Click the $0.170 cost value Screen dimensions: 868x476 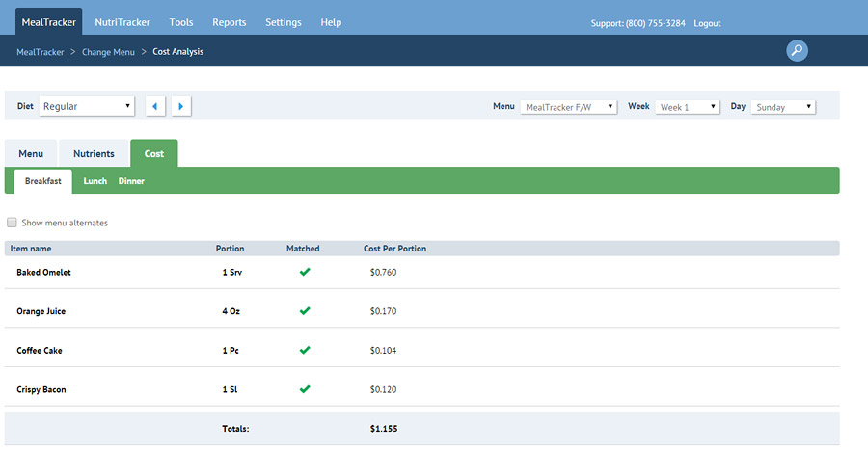(x=383, y=311)
